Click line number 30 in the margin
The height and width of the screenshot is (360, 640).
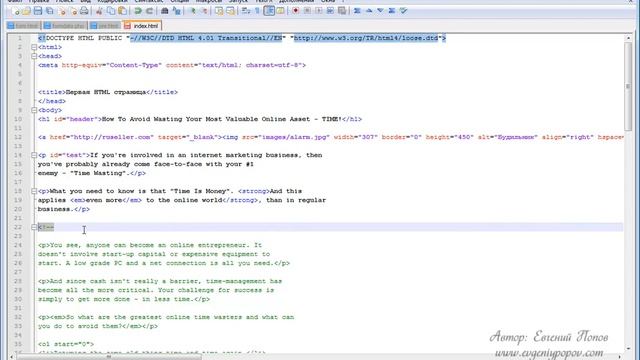(18, 299)
